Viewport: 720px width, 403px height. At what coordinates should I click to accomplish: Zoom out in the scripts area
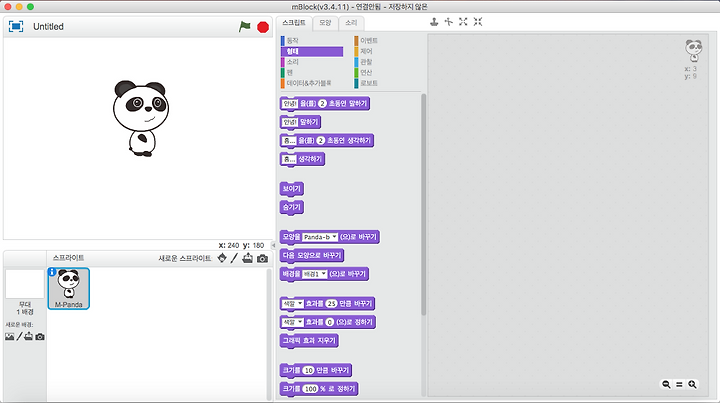point(666,385)
